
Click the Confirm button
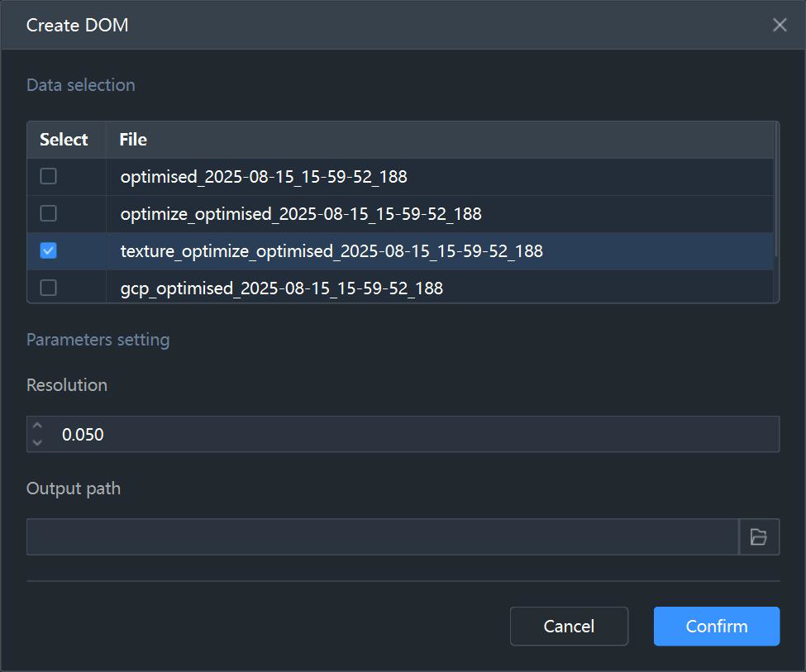coord(717,627)
